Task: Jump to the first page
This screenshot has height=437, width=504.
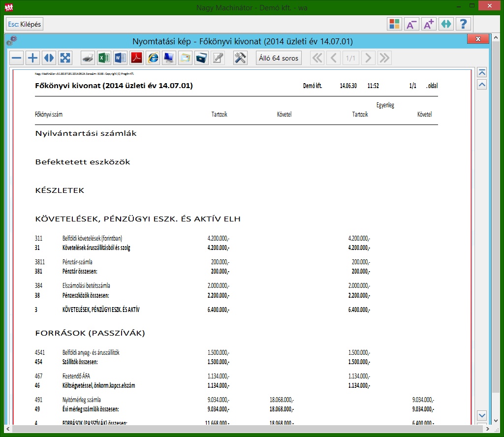Action: (317, 58)
